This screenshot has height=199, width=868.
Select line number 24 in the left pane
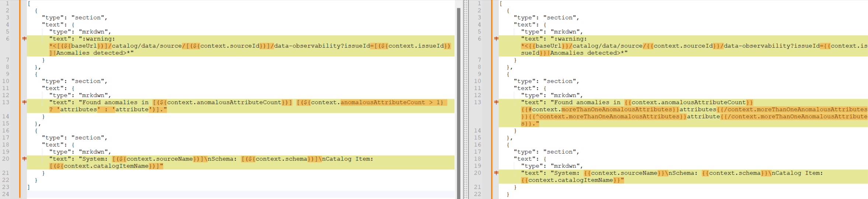tap(6, 194)
